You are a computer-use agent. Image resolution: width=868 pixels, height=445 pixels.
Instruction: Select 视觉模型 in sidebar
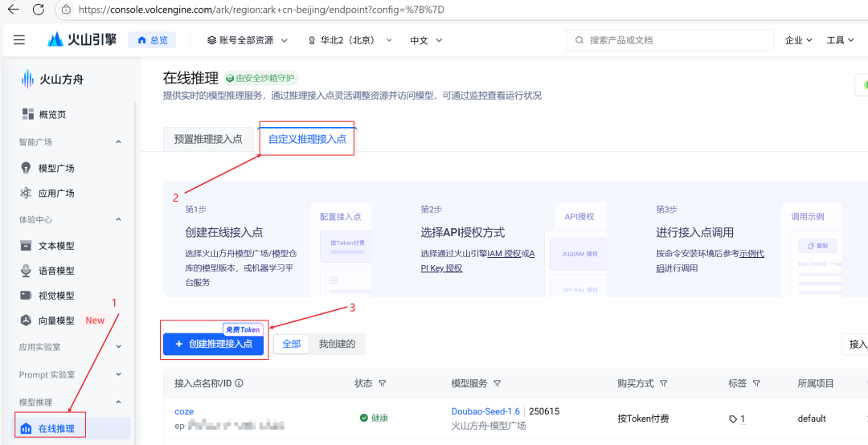click(56, 296)
